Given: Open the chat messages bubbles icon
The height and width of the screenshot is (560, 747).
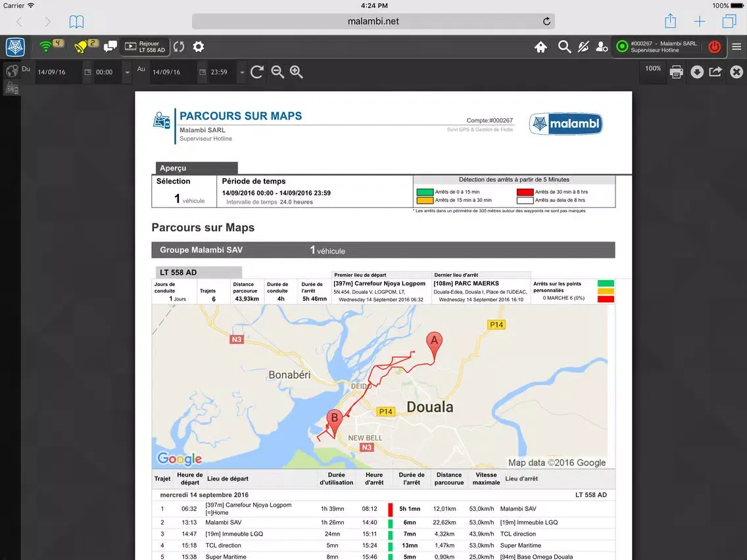Looking at the screenshot, I should point(110,47).
